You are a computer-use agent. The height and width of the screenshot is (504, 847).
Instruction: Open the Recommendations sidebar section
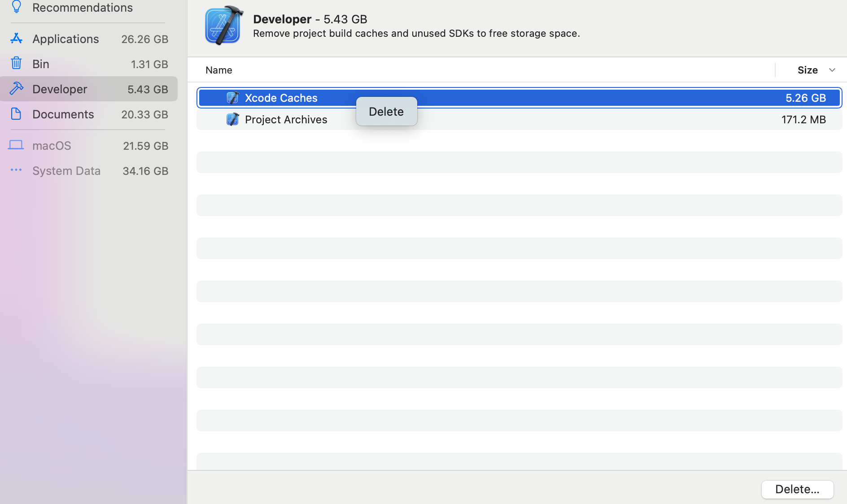[x=83, y=8]
